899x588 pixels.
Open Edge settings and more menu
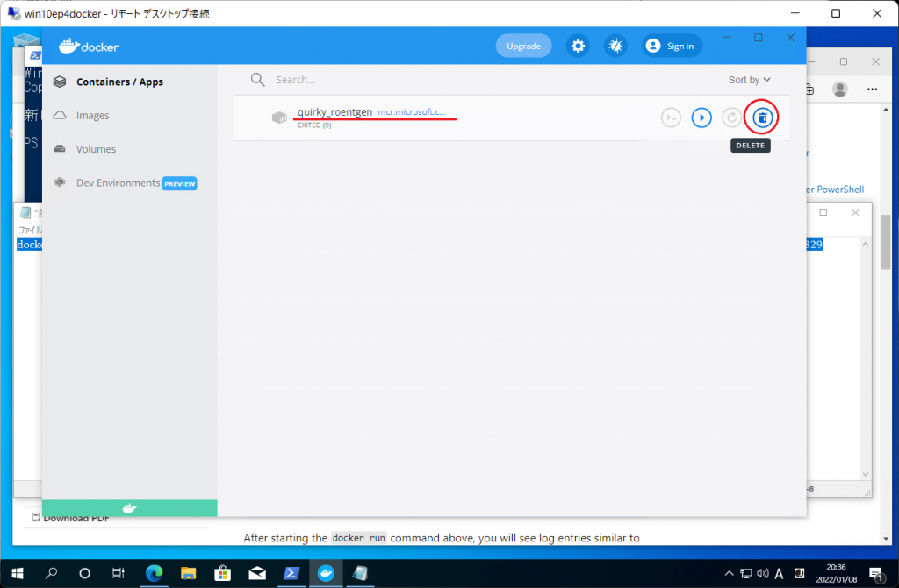point(872,89)
